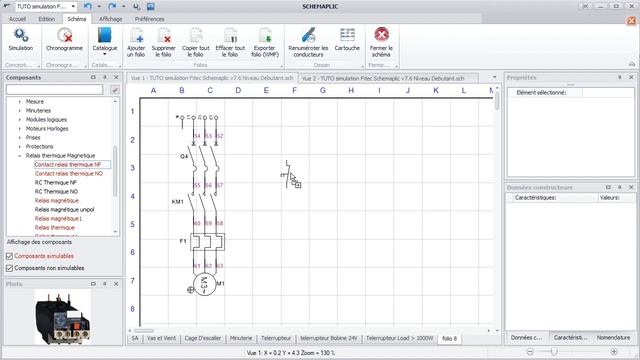This screenshot has width=640, height=360.
Task: Open the Catalogue book icon
Action: 104,36
